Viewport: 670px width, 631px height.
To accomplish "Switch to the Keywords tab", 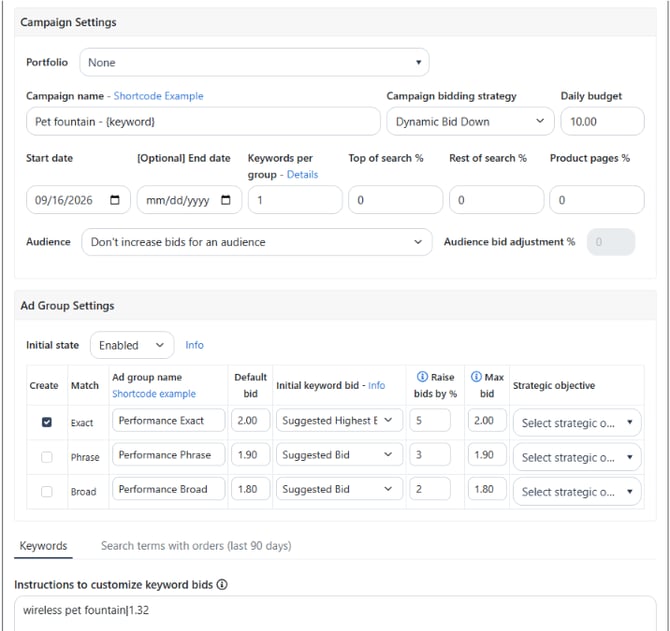I will [x=43, y=546].
